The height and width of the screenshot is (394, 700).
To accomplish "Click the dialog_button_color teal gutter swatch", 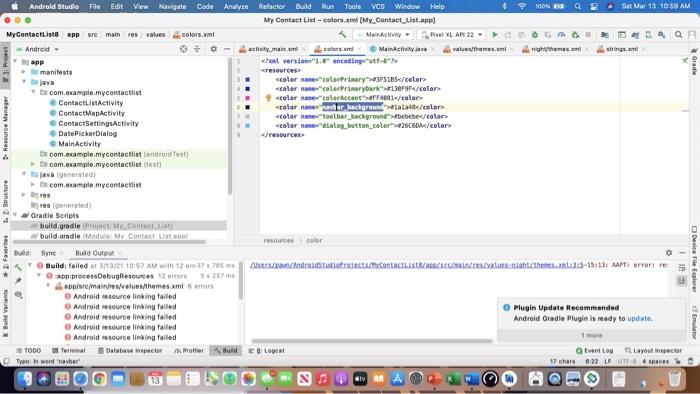I will pos(248,126).
